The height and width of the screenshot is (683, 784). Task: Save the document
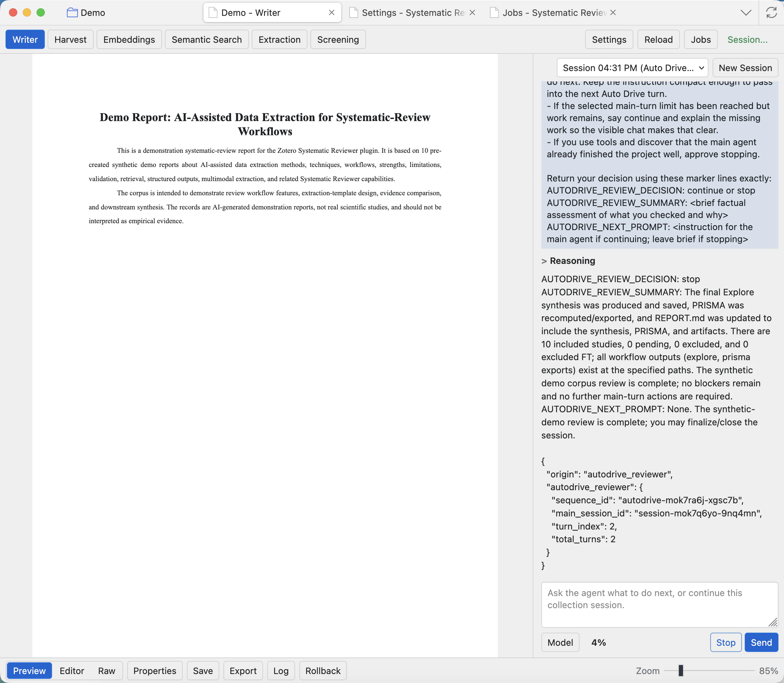pyautogui.click(x=203, y=671)
